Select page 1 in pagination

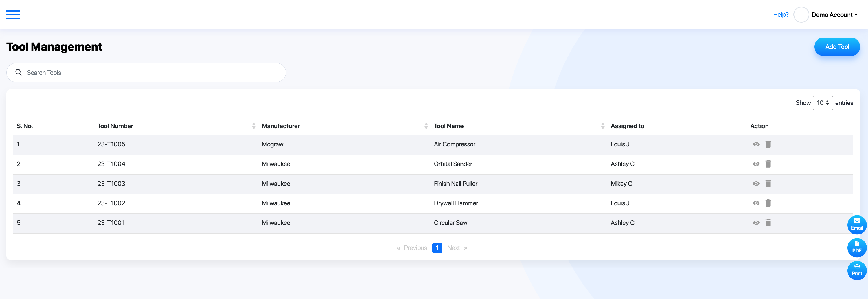click(437, 248)
